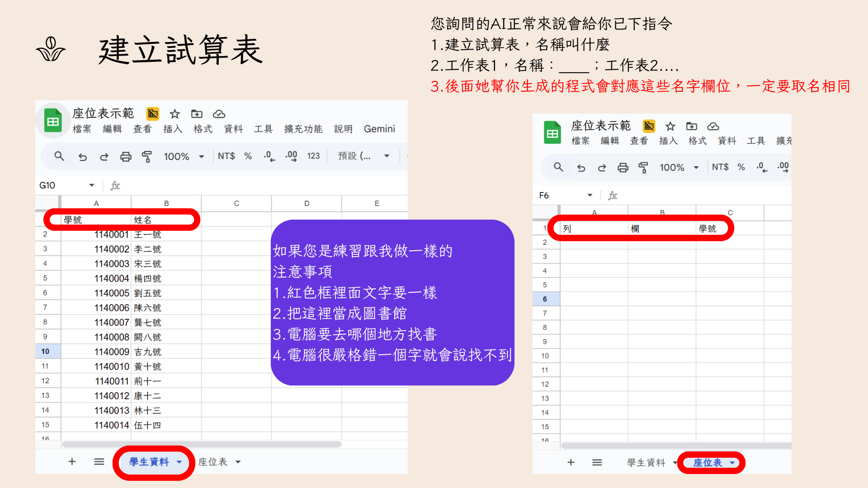Select column C header in left window
This screenshot has height=488, width=868.
(x=236, y=203)
